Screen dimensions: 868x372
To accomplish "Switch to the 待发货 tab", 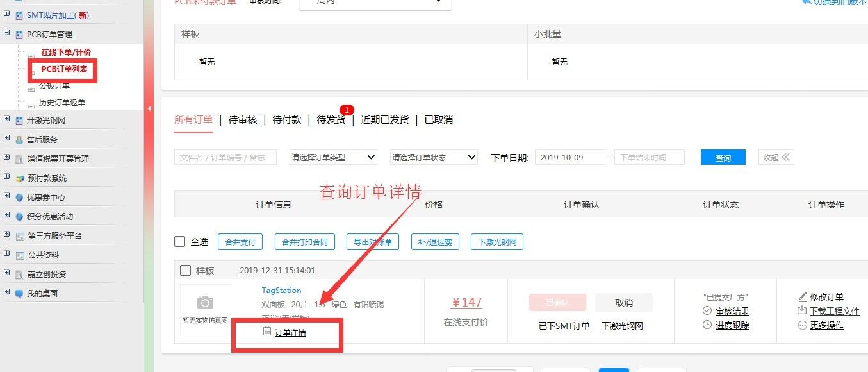I will [x=331, y=120].
